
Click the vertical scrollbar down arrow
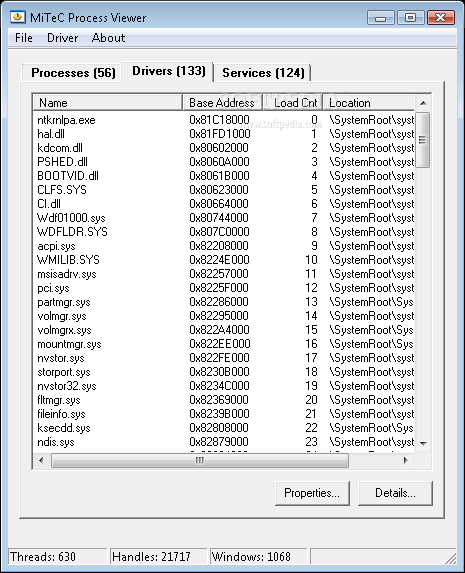[x=423, y=443]
